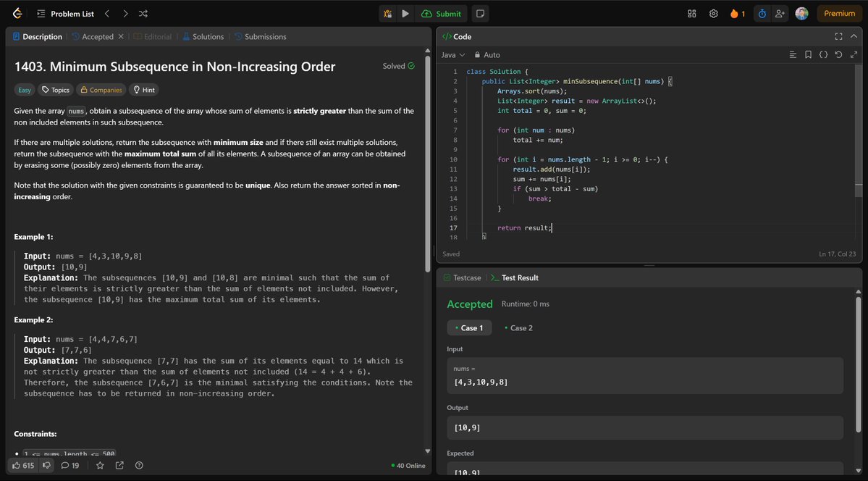Share the problem with share icon
The image size is (868, 481).
click(x=119, y=466)
